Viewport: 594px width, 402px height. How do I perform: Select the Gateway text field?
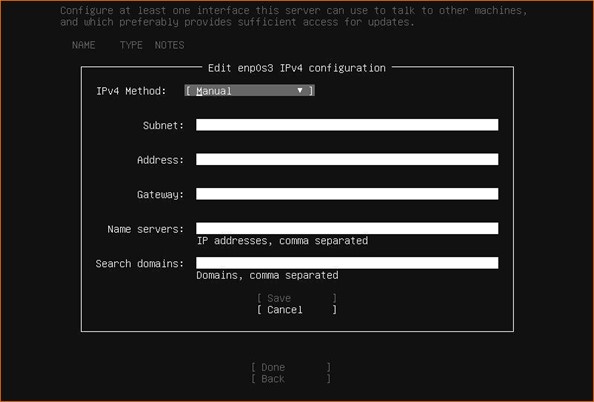(x=347, y=194)
